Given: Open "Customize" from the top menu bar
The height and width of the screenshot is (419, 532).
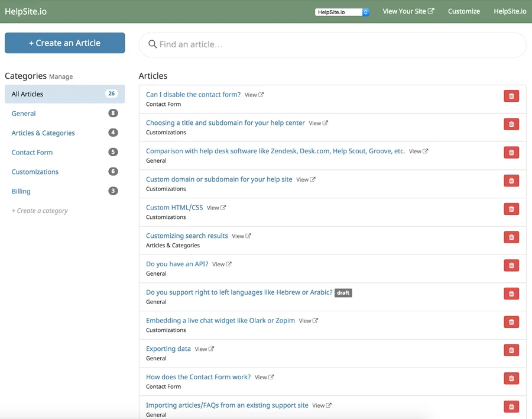Looking at the screenshot, I should click(463, 11).
